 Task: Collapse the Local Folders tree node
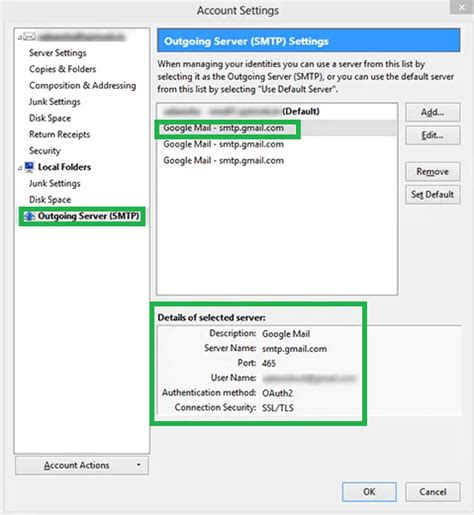20,168
